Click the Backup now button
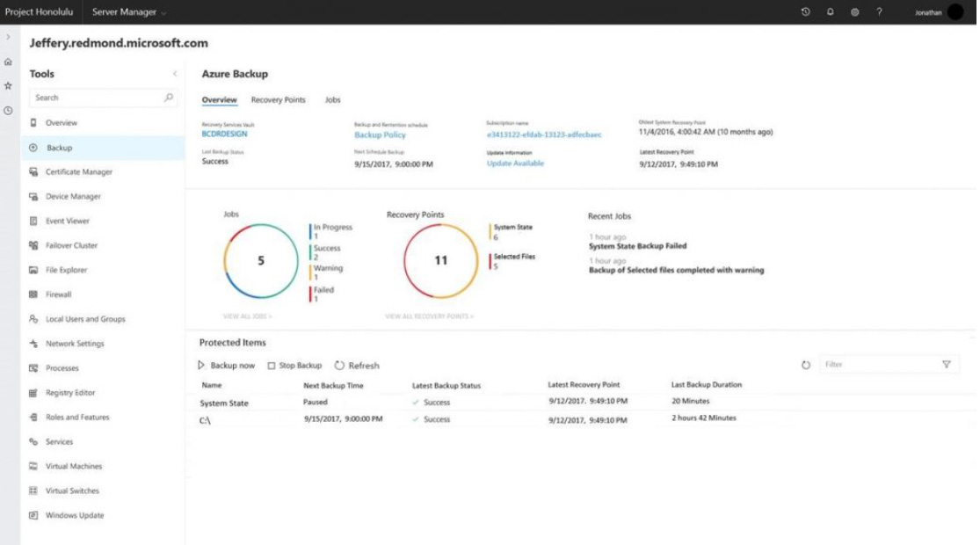980x545 pixels. point(226,365)
